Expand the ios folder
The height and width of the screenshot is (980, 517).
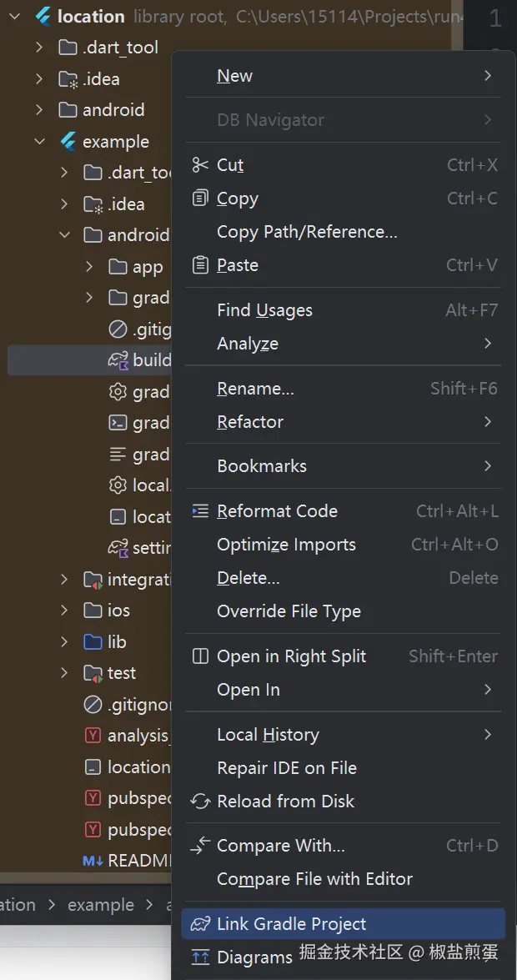(64, 611)
